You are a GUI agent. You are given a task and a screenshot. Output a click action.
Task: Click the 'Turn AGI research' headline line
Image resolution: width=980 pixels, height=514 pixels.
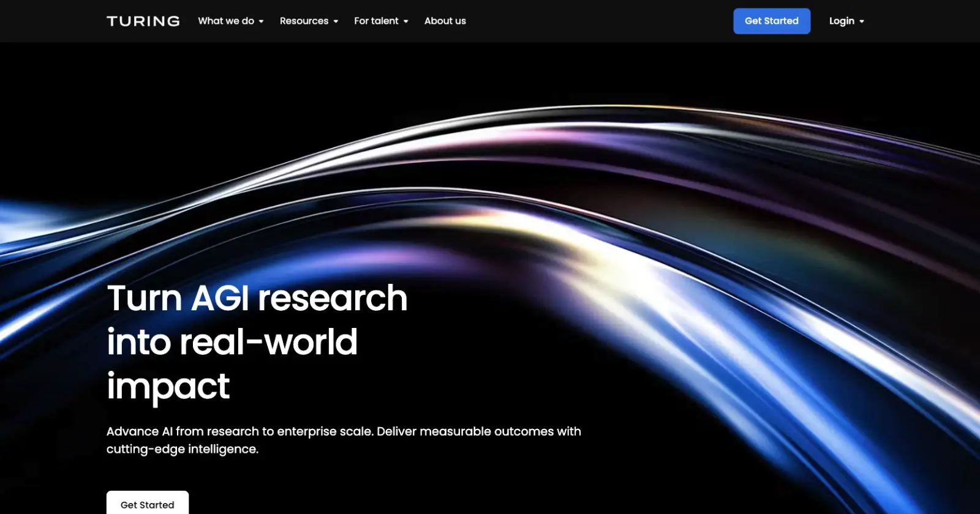click(x=257, y=299)
